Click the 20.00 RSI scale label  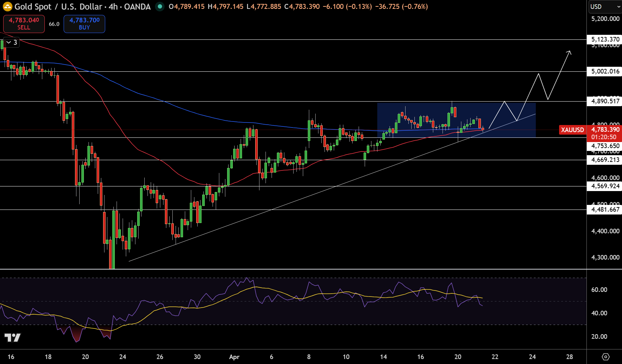(599, 337)
